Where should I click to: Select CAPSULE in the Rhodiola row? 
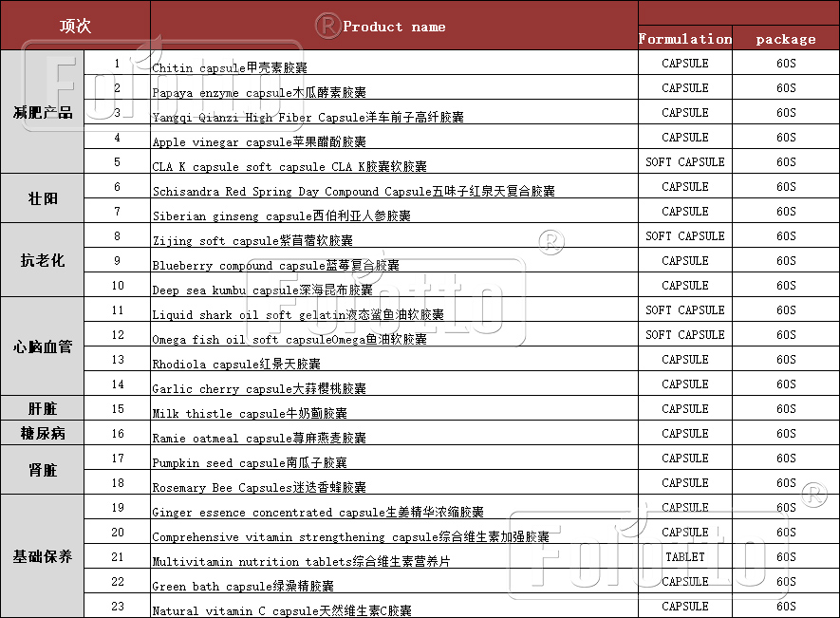coord(684,359)
